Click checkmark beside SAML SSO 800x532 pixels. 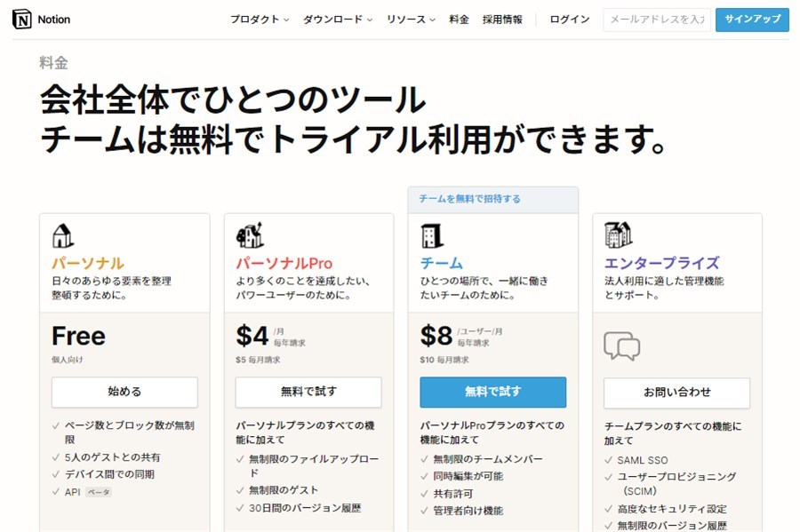coord(609,460)
